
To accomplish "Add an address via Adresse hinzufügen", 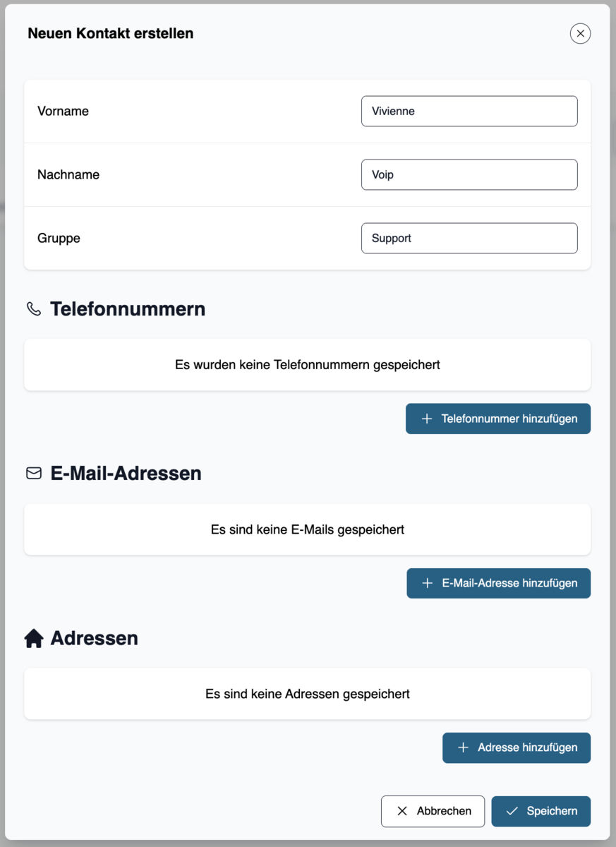I will (517, 747).
